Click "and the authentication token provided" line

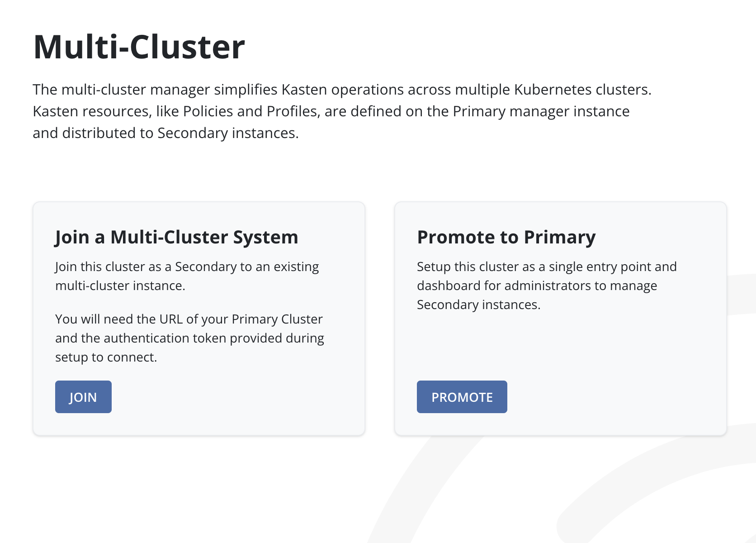click(190, 338)
